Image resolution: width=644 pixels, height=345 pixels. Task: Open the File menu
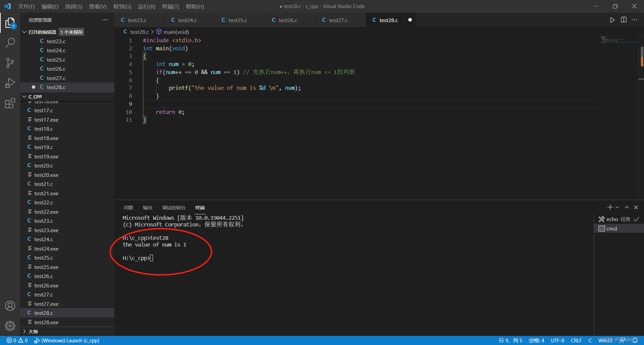26,6
